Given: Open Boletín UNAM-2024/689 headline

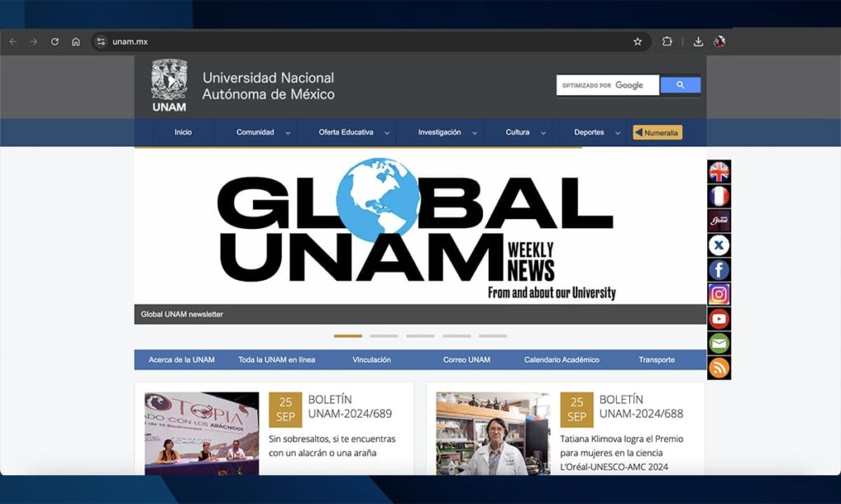Looking at the screenshot, I should [350, 406].
